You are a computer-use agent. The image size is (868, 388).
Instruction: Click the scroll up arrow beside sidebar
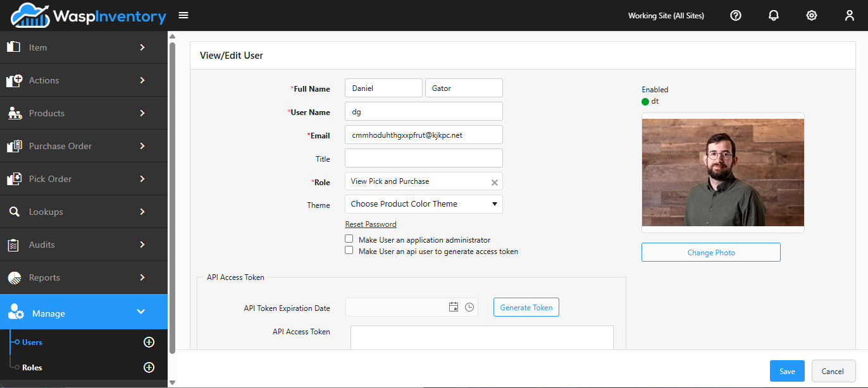click(x=172, y=36)
